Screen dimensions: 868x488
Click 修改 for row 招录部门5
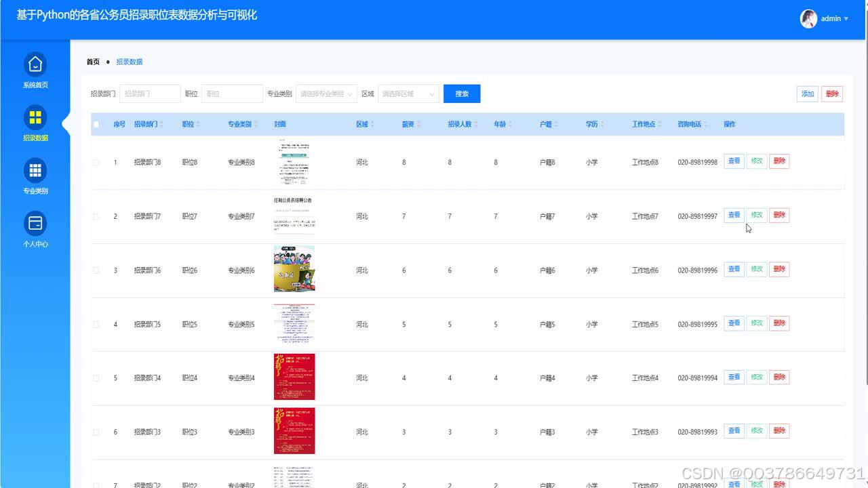[757, 323]
